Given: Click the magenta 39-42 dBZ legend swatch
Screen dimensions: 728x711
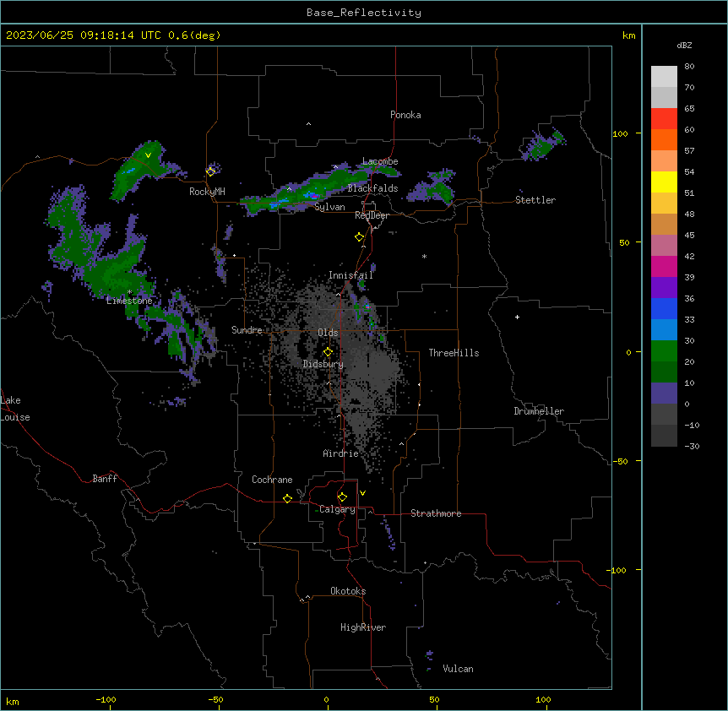Looking at the screenshot, I should (x=664, y=266).
